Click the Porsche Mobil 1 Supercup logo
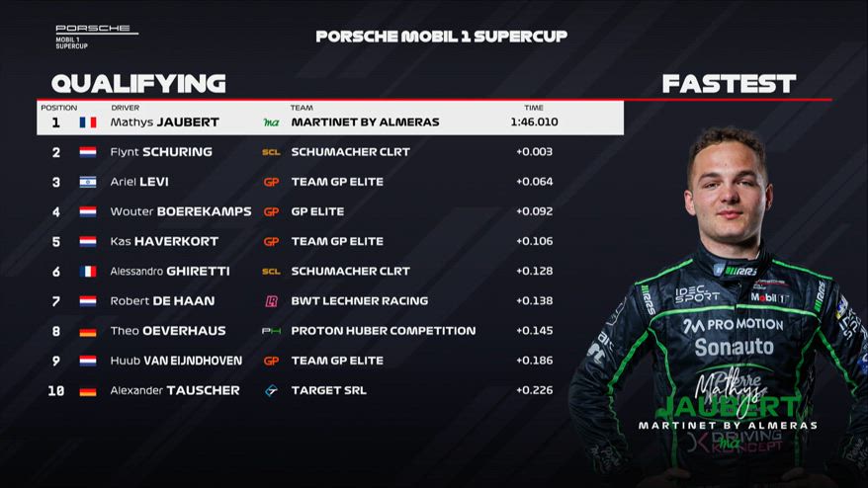Image resolution: width=868 pixels, height=488 pixels. 96,37
